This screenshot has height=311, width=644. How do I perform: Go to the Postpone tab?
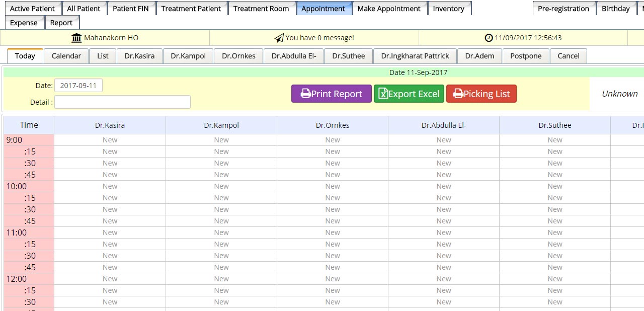point(526,56)
